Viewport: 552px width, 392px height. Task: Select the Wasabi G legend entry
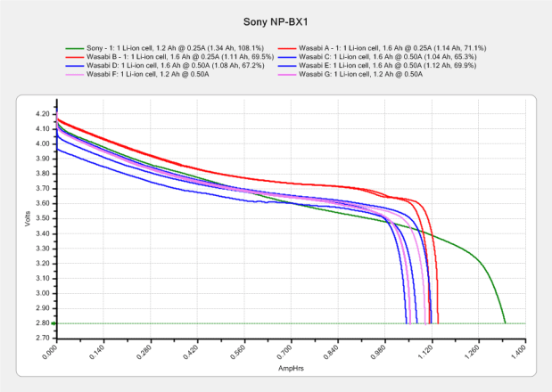[x=350, y=74]
